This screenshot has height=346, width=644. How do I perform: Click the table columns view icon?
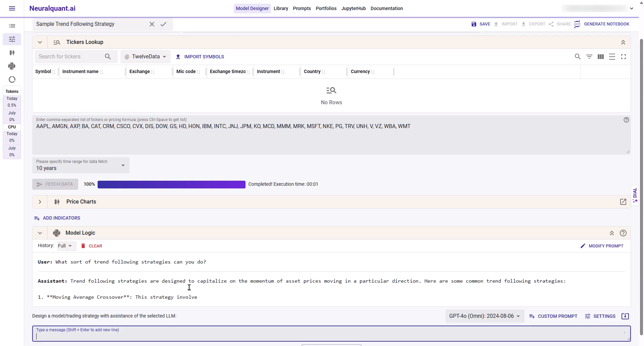click(x=600, y=57)
